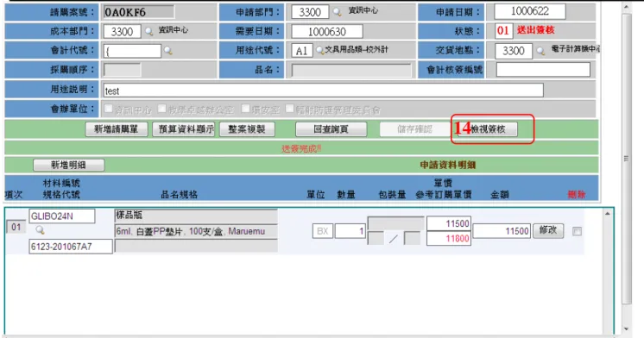Click the amount field next to 修改

coord(502,231)
